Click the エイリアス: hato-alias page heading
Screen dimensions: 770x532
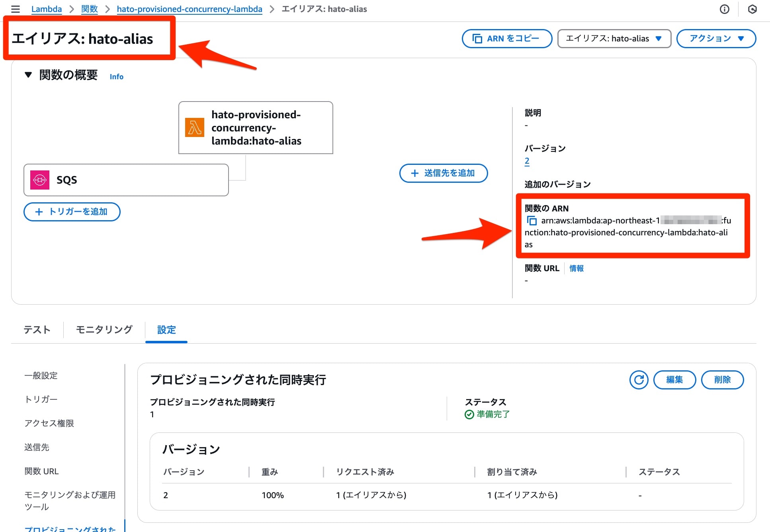pyautogui.click(x=82, y=39)
